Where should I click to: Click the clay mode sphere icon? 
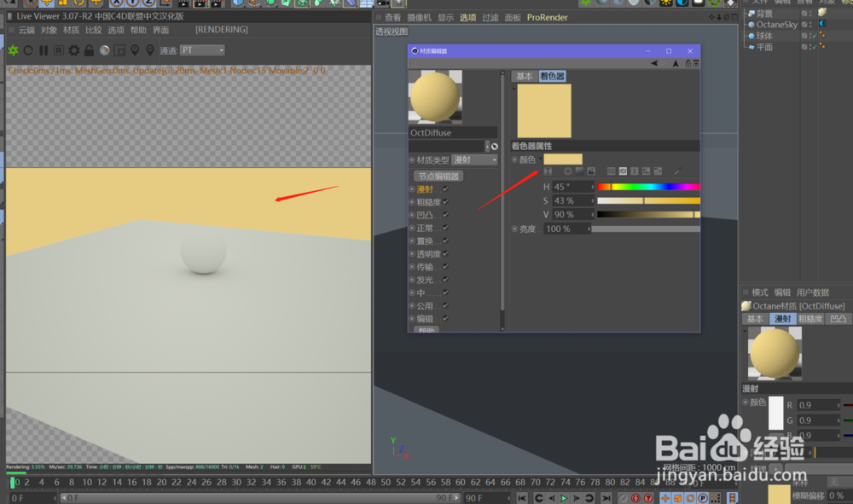coord(104,50)
